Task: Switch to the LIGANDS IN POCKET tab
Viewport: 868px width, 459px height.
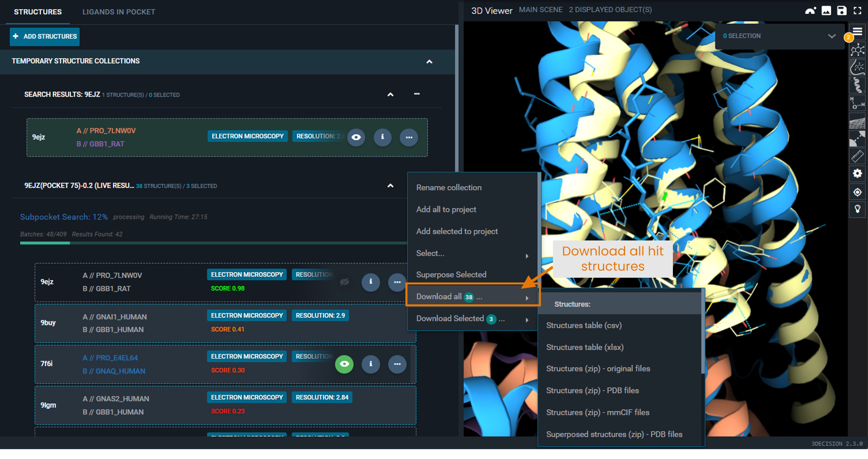Action: [x=119, y=12]
